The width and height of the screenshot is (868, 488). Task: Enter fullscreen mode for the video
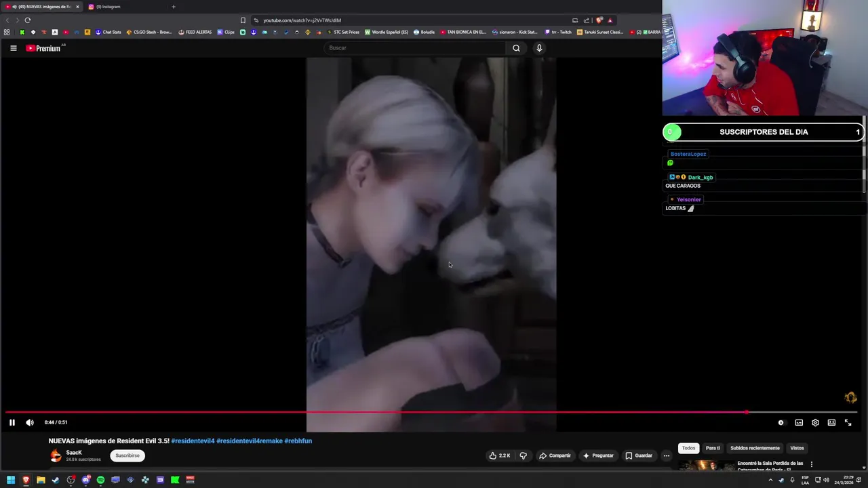(848, 422)
